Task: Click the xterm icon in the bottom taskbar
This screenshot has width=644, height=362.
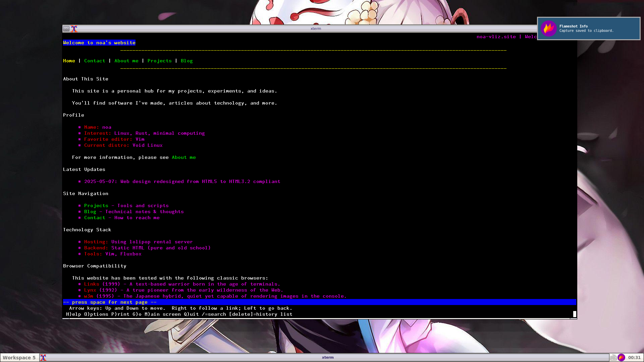Action: 43,357
